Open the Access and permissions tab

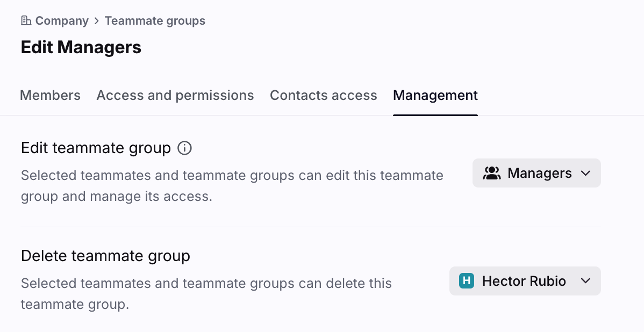click(x=175, y=96)
